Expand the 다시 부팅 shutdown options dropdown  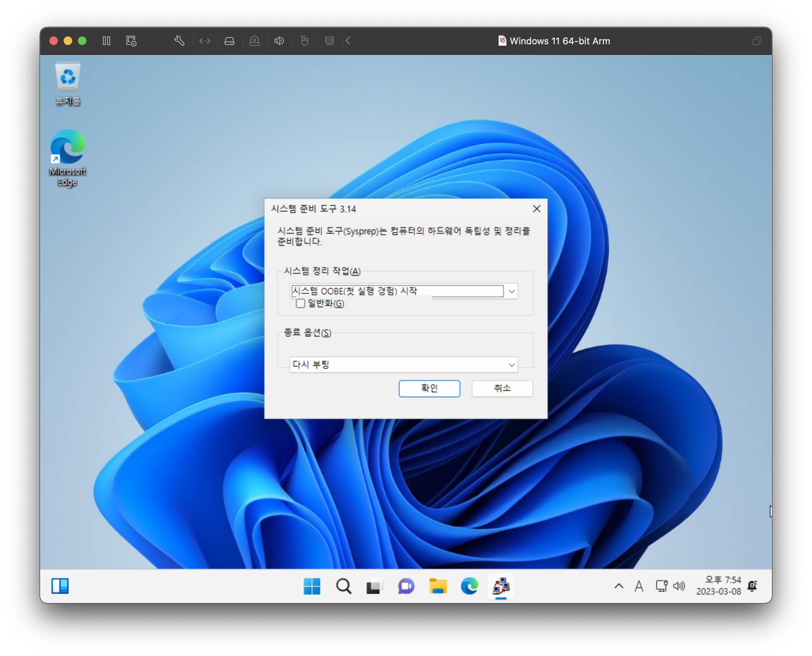point(511,365)
